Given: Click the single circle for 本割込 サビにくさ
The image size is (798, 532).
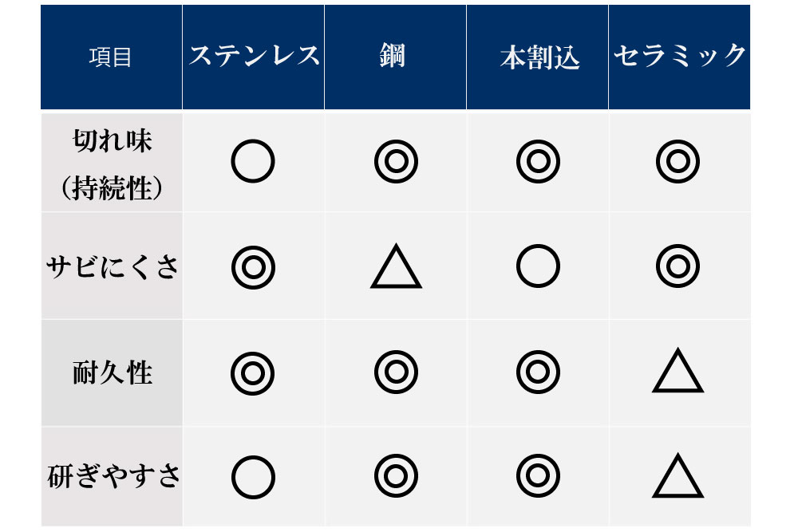Looking at the screenshot, I should tap(538, 266).
